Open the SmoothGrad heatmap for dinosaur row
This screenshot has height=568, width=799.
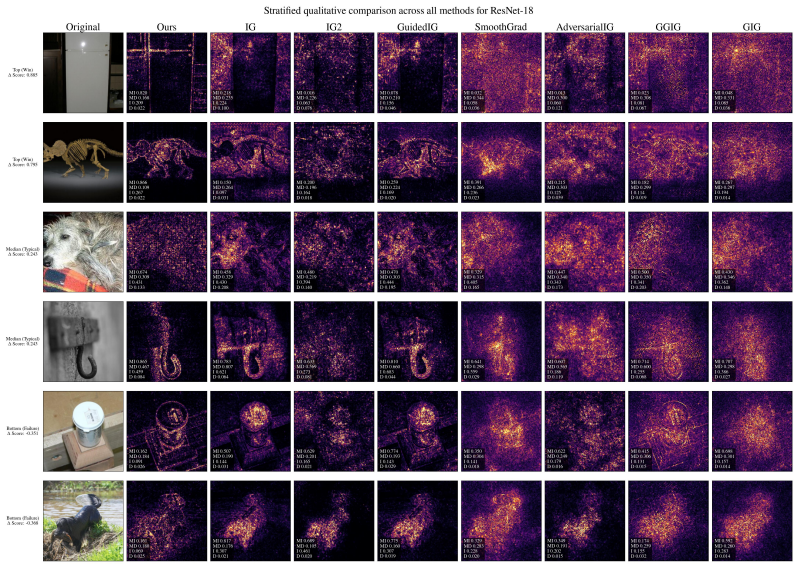point(501,163)
